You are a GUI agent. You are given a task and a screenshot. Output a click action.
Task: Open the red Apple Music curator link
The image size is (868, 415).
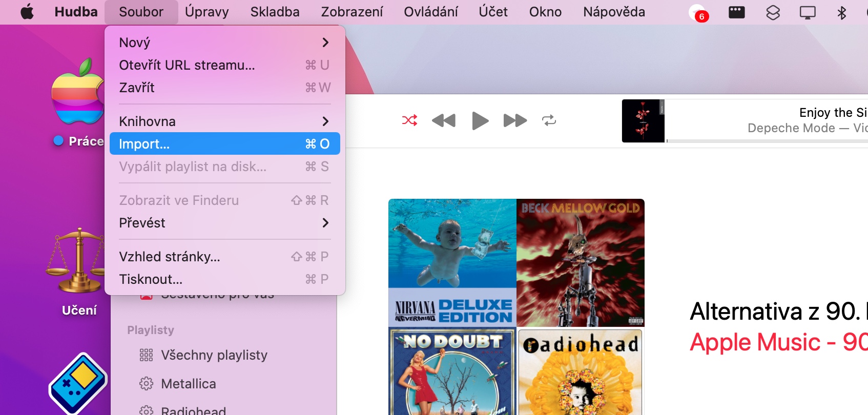coord(778,342)
